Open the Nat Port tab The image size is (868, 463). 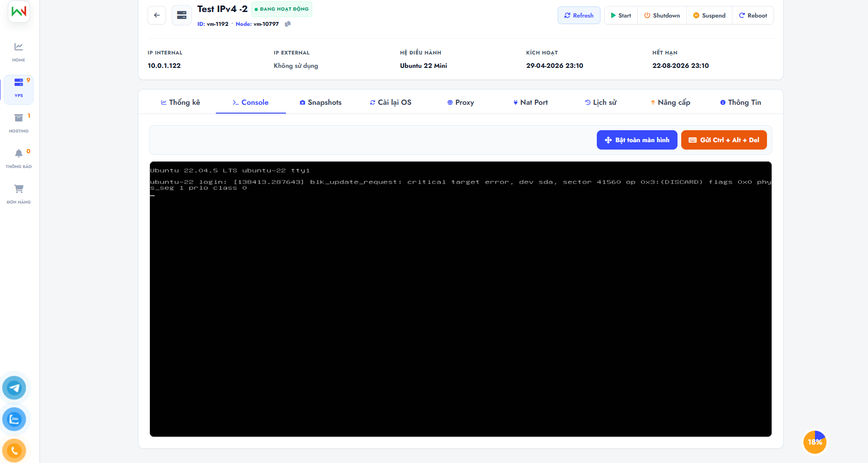point(531,102)
